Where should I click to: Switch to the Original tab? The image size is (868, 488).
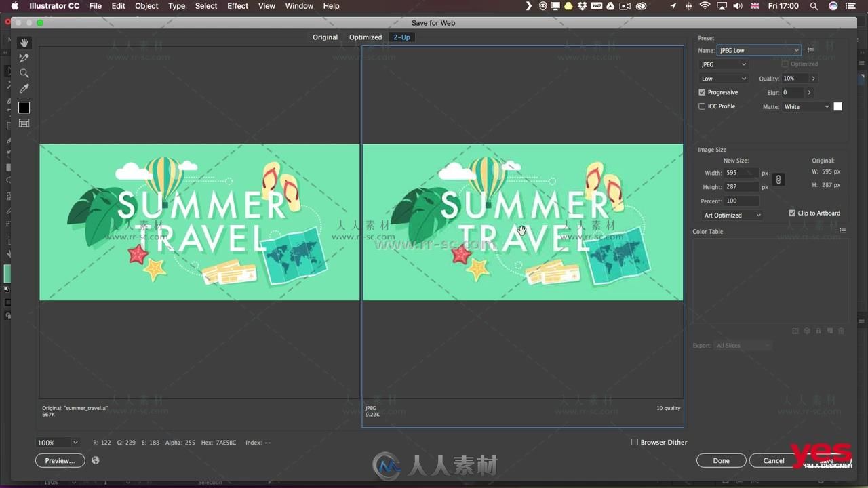[x=325, y=37]
